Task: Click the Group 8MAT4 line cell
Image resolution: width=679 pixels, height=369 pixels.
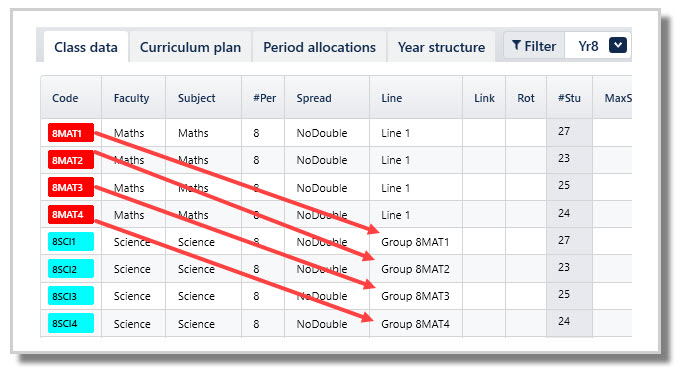Action: pyautogui.click(x=416, y=324)
